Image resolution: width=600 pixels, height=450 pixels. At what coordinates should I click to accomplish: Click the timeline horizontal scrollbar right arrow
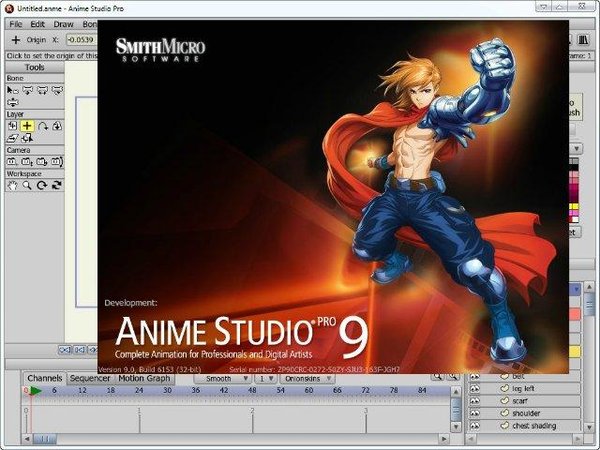[x=443, y=439]
